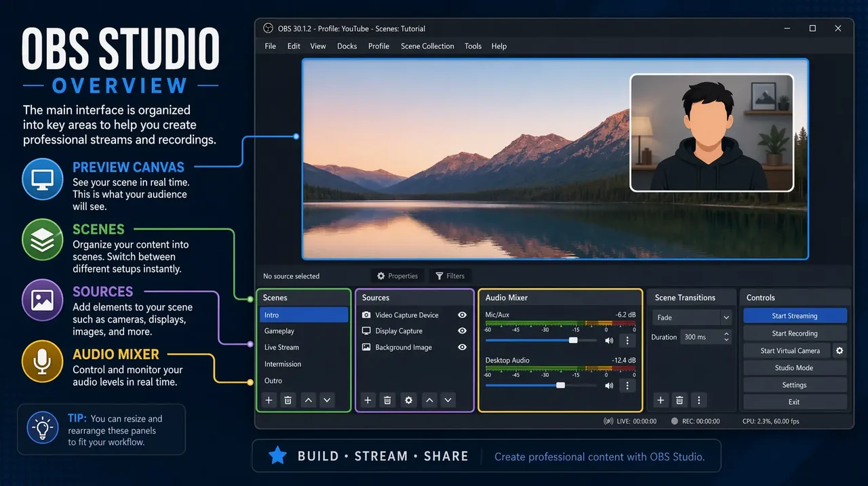Select the Video Capture Device source row

[414, 315]
